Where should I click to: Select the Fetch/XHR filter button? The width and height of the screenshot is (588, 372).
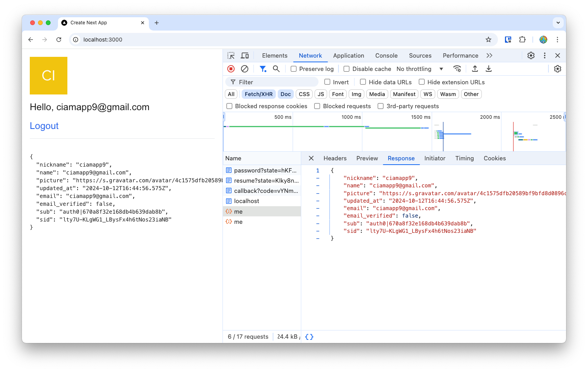coord(259,94)
